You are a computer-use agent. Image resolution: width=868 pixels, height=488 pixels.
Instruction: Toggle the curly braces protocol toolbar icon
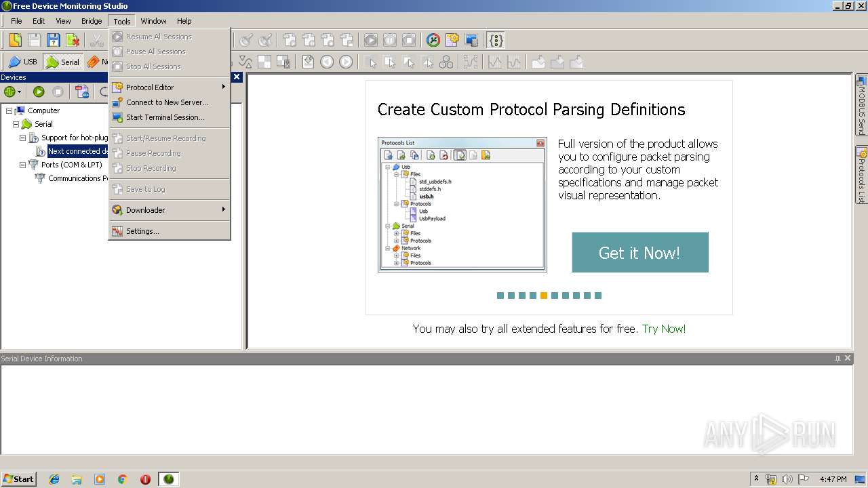pos(496,40)
